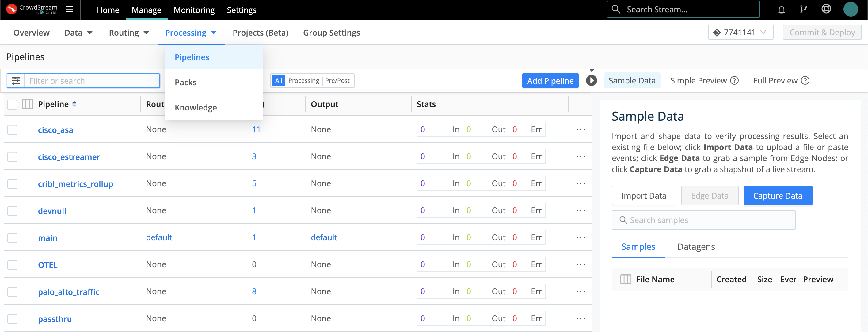Click the filter settings sliders icon
The height and width of the screenshot is (332, 868).
[16, 81]
